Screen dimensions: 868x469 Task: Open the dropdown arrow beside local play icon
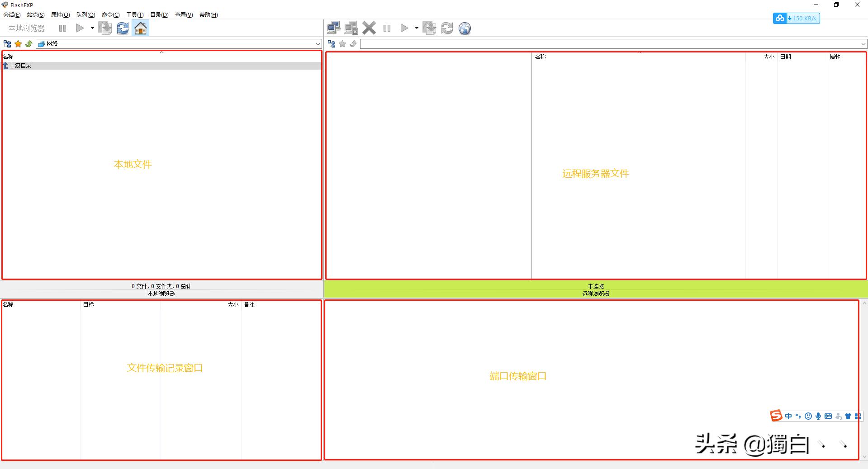coord(92,28)
